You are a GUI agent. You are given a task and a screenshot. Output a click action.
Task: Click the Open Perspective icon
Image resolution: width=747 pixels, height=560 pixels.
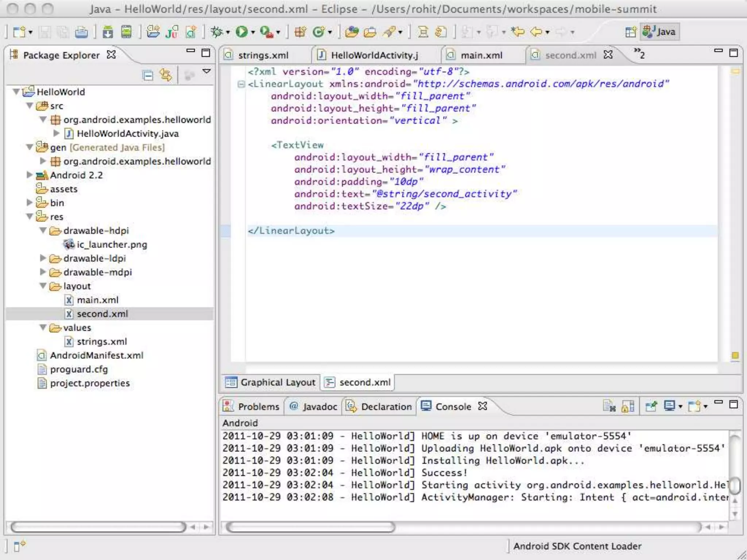click(x=631, y=32)
